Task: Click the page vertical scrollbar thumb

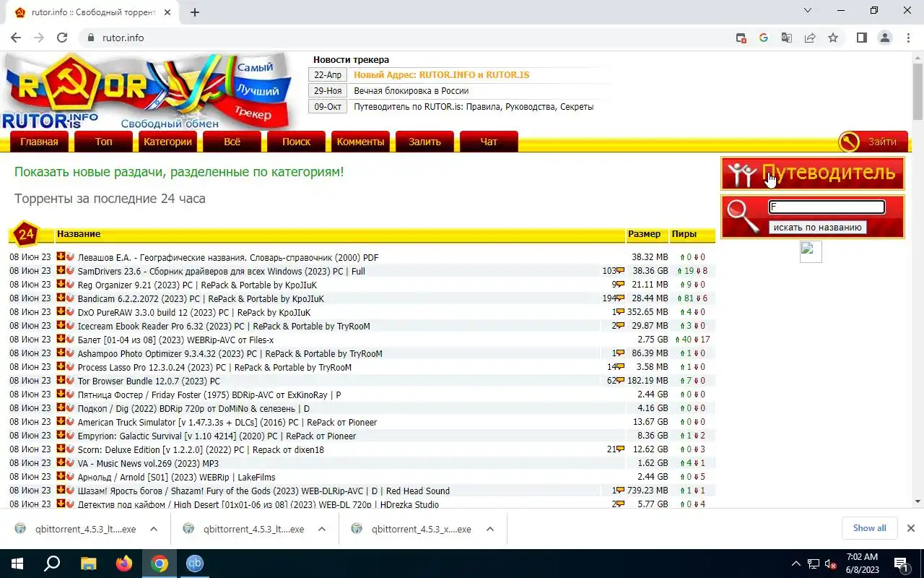Action: click(918, 91)
